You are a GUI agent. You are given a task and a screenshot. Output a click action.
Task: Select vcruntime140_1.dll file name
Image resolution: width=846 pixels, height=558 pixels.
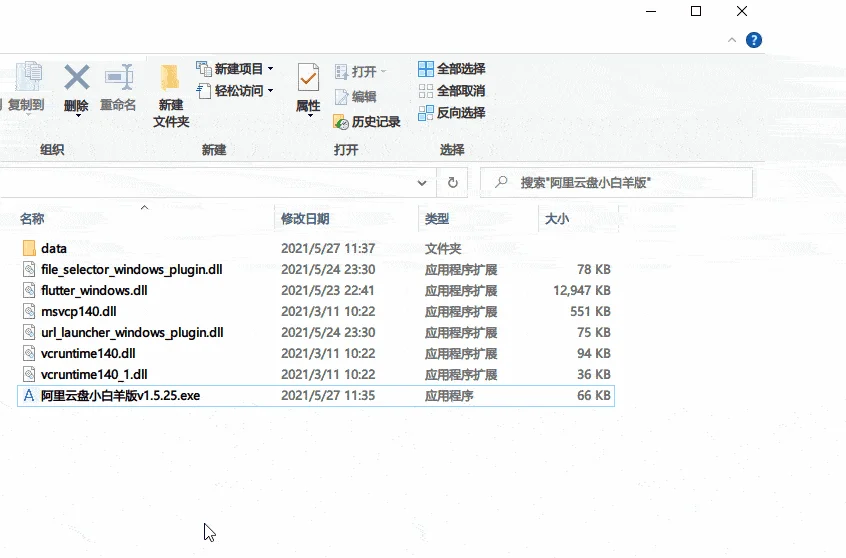(94, 375)
